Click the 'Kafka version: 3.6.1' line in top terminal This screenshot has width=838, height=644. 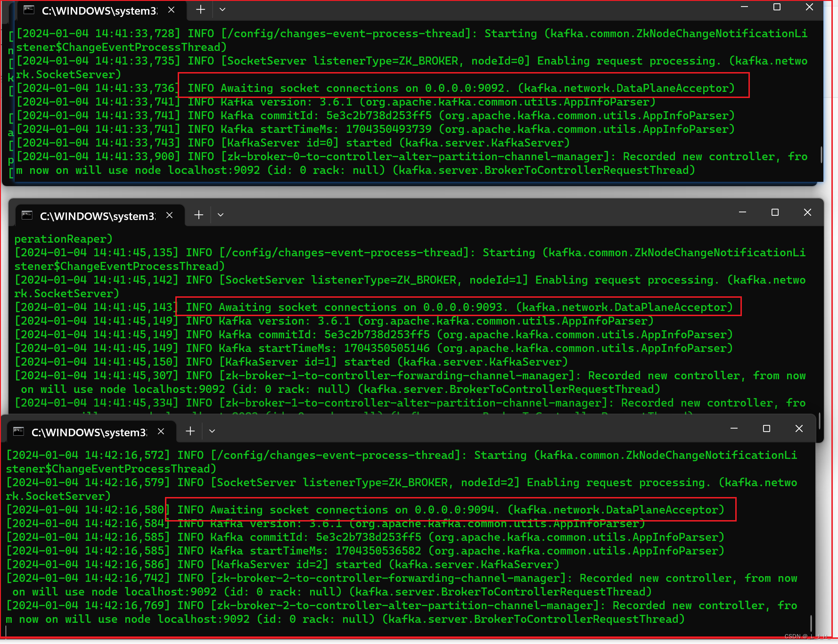(336, 102)
